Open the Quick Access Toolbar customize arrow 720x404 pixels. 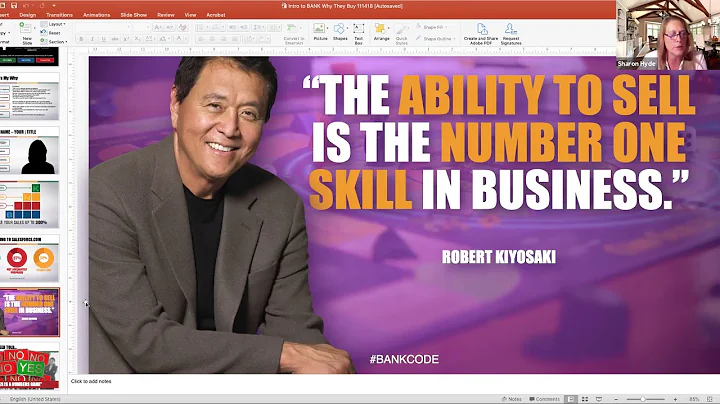pos(54,6)
